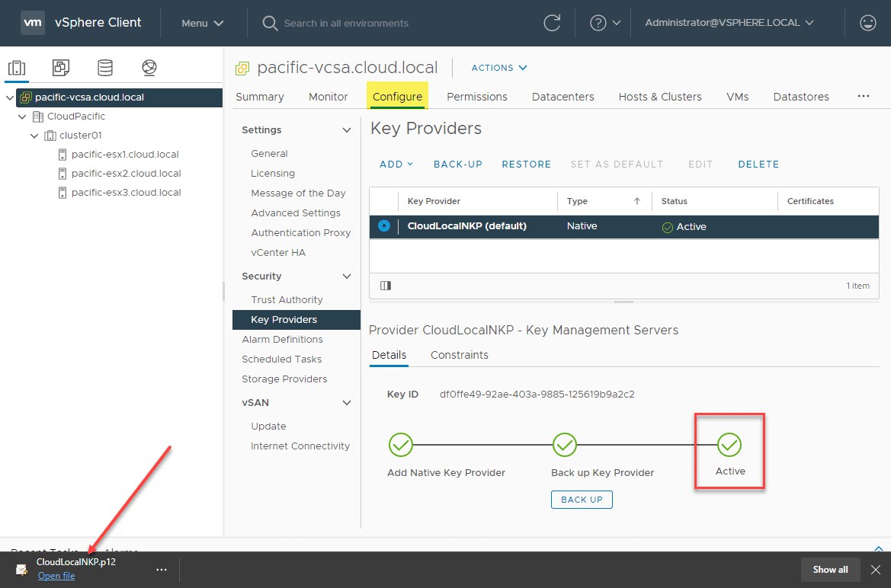The image size is (891, 588).
Task: Open the help question-mark menu
Action: point(604,23)
